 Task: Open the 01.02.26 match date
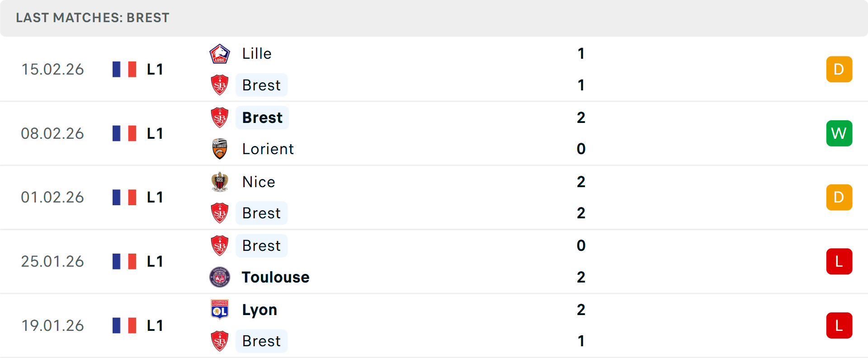click(52, 198)
